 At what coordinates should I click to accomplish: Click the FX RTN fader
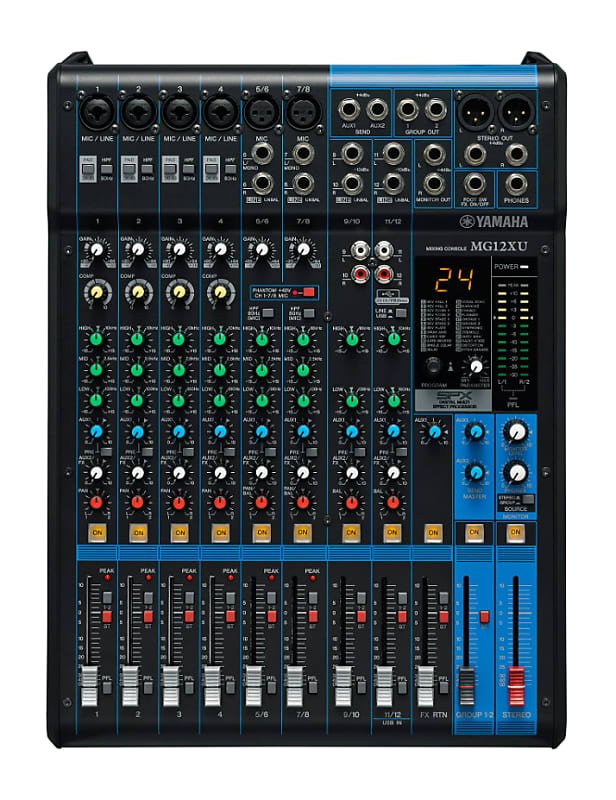point(425,685)
